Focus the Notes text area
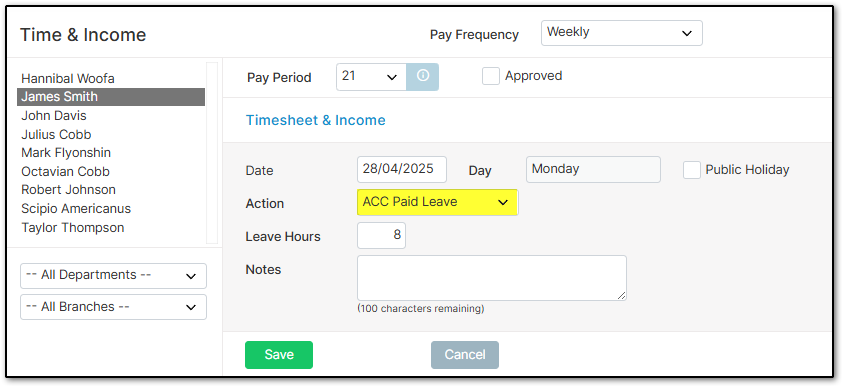The image size is (843, 387). pyautogui.click(x=492, y=278)
